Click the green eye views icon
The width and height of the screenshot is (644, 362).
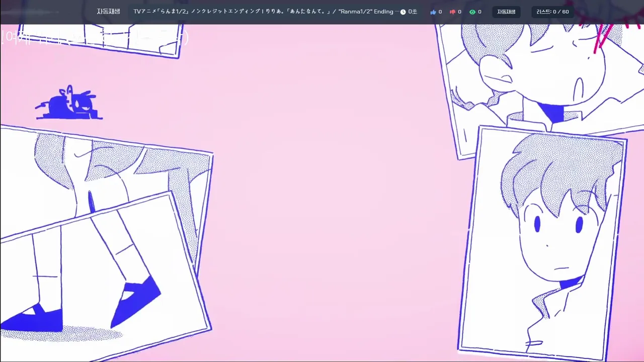pos(472,12)
